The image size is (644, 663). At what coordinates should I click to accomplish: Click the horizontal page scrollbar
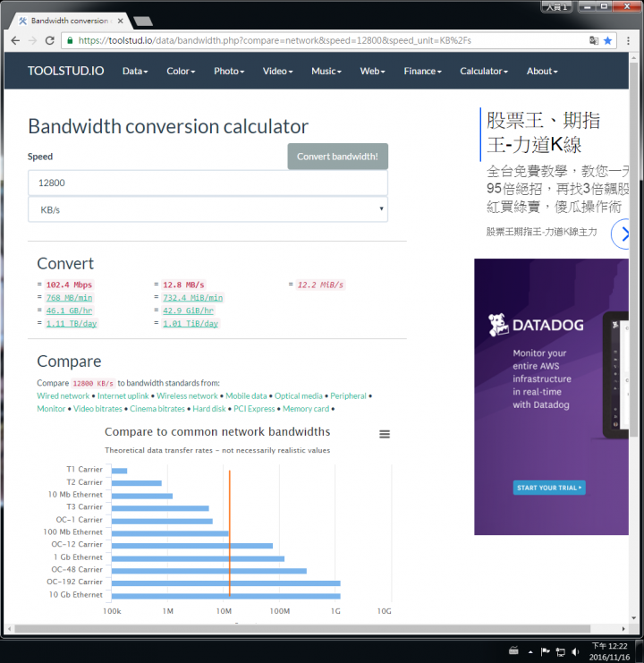coord(302,629)
